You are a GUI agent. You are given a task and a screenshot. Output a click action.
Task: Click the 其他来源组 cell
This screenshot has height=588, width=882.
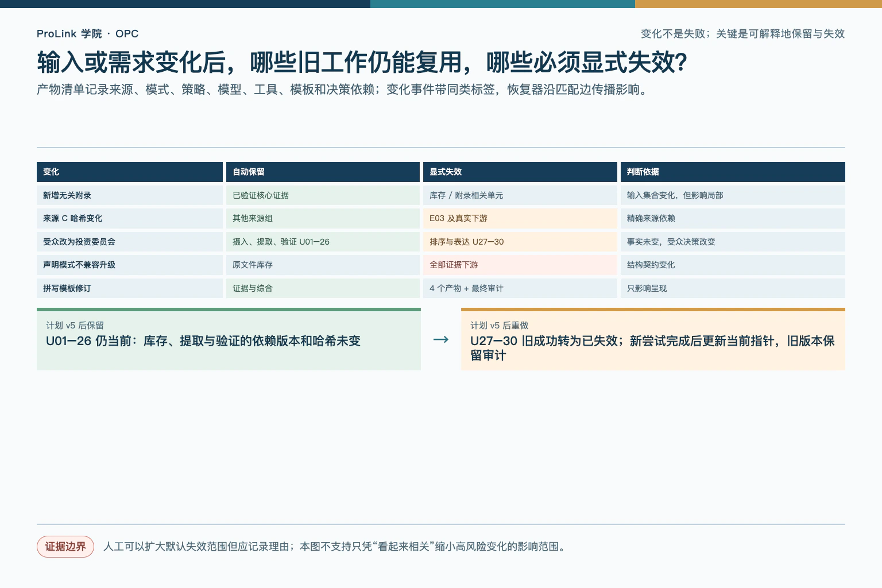[323, 218]
